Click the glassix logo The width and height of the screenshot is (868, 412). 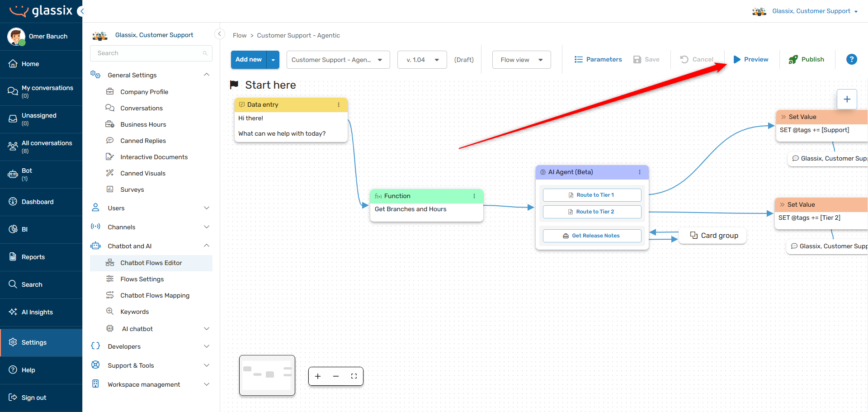click(41, 11)
